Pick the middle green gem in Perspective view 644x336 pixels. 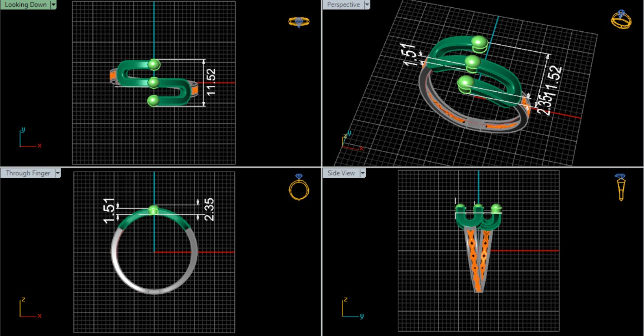tap(472, 63)
